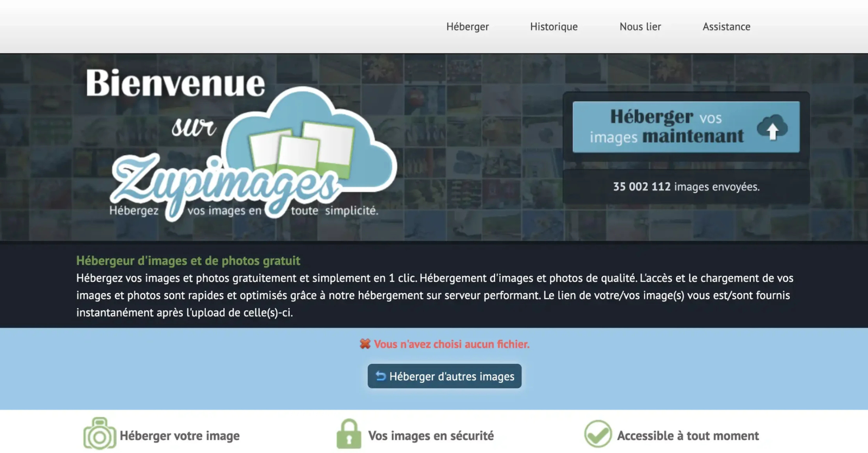Open the Nous lier link
This screenshot has width=868, height=453.
click(640, 27)
